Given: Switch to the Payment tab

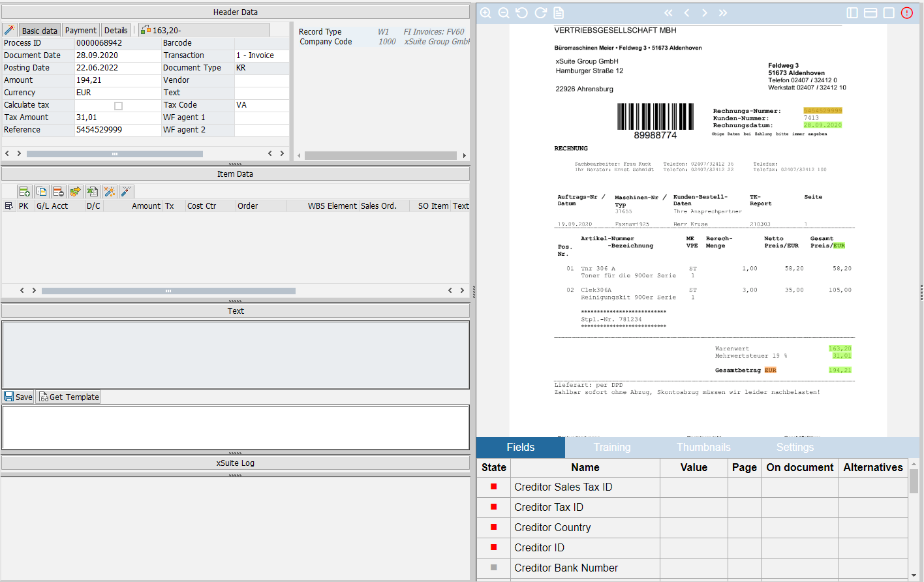Looking at the screenshot, I should [80, 30].
